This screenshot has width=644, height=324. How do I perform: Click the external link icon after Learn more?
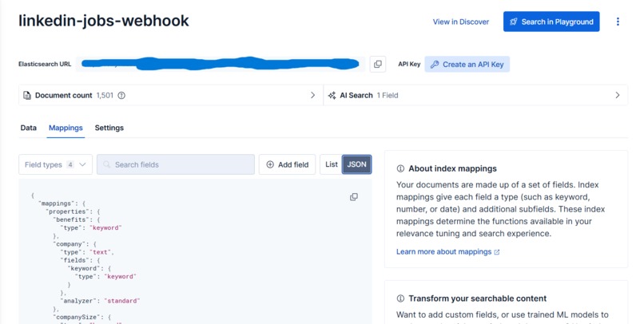[497, 252]
